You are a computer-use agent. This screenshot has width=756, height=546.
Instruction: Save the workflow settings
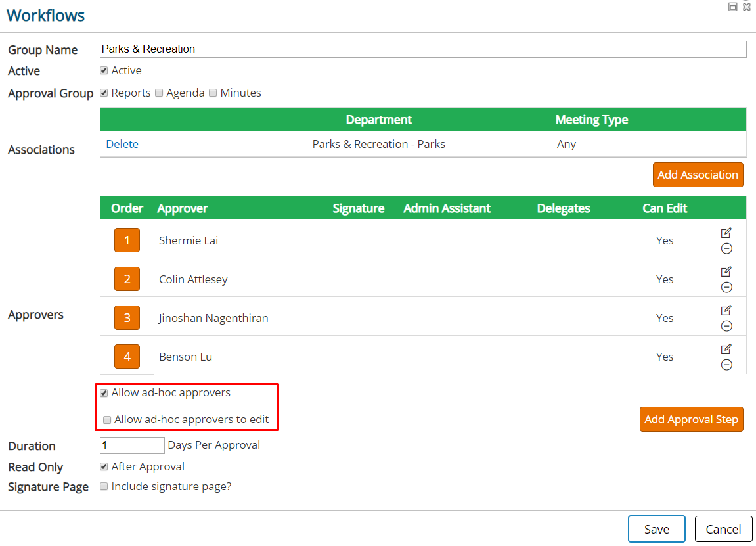click(x=656, y=529)
